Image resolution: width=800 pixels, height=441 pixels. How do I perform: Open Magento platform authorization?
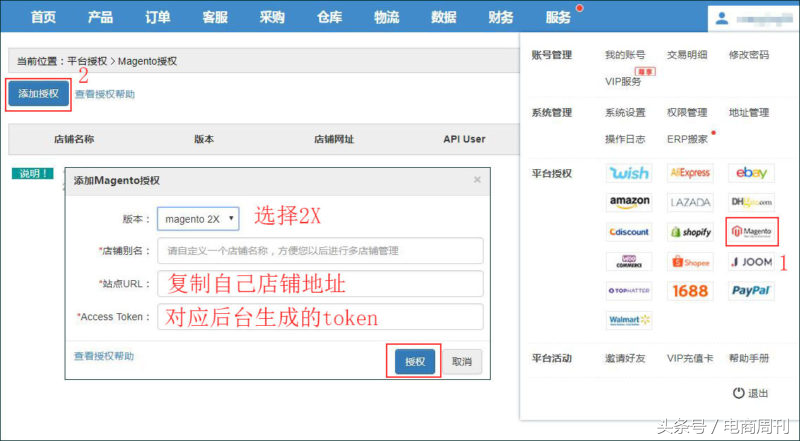tap(752, 232)
